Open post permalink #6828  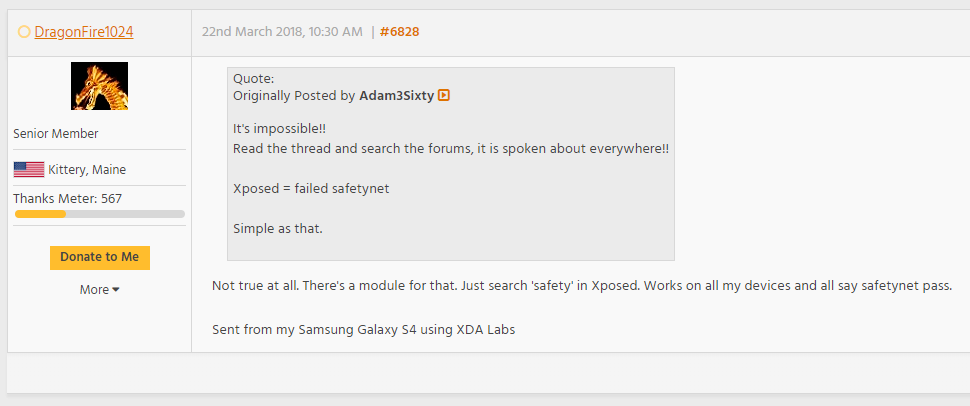coord(399,32)
